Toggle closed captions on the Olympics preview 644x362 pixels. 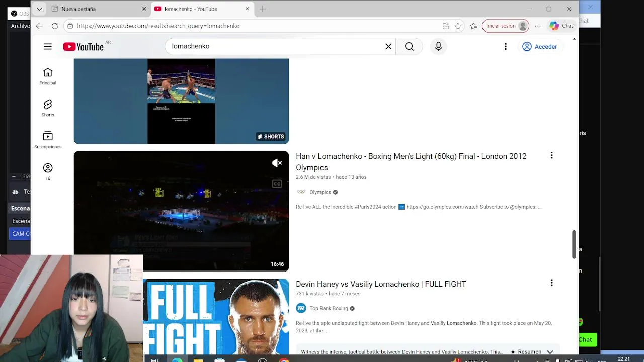coord(277,184)
